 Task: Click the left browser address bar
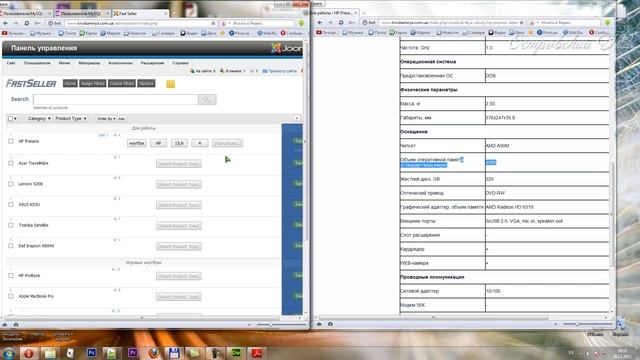[x=141, y=23]
